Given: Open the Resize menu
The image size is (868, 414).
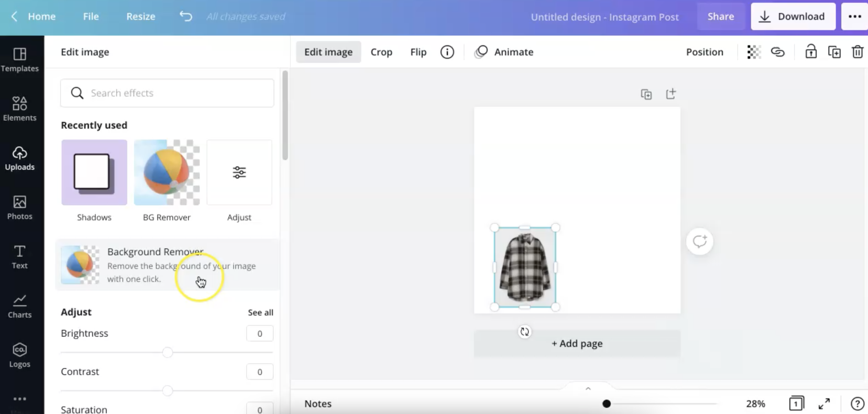Looking at the screenshot, I should [x=141, y=16].
